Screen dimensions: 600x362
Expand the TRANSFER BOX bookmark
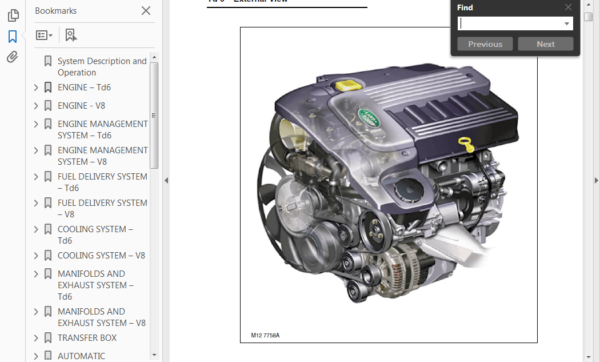point(36,338)
